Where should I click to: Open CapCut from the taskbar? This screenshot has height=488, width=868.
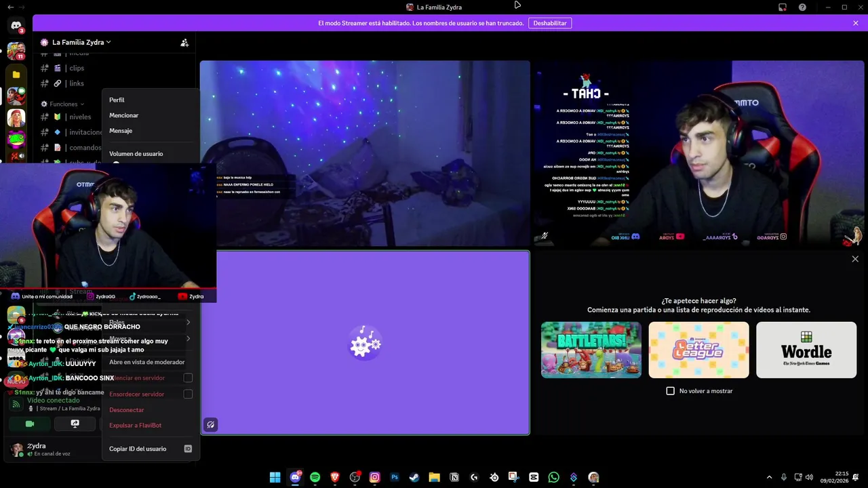pos(534,477)
